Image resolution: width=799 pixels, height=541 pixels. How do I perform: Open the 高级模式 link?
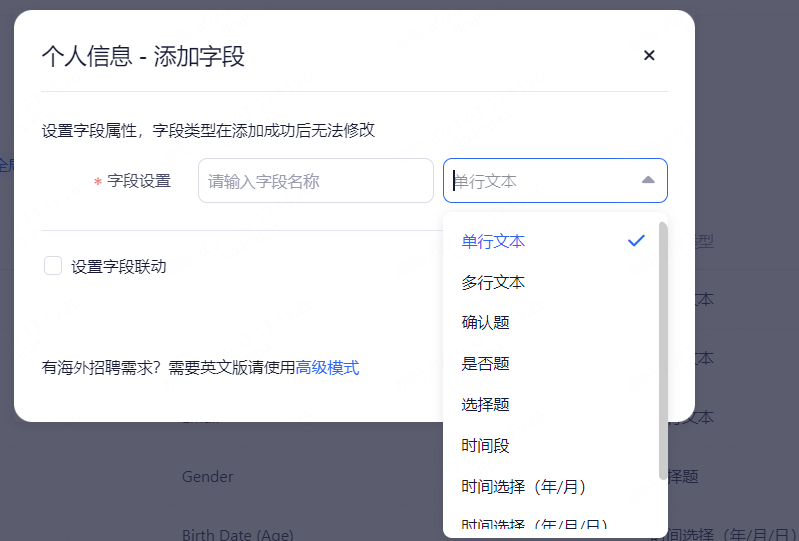click(x=327, y=368)
